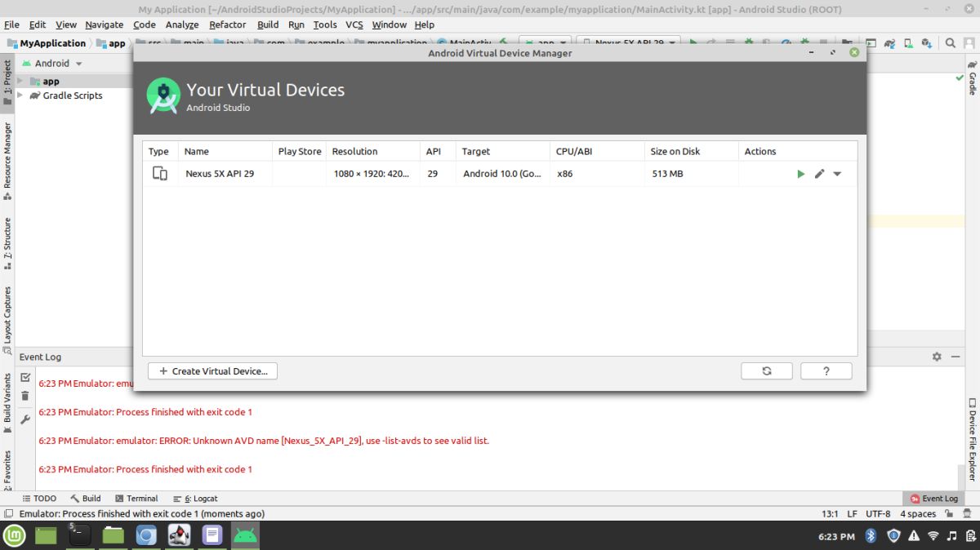Open the Build menu
This screenshot has width=980, height=550.
pos(268,24)
